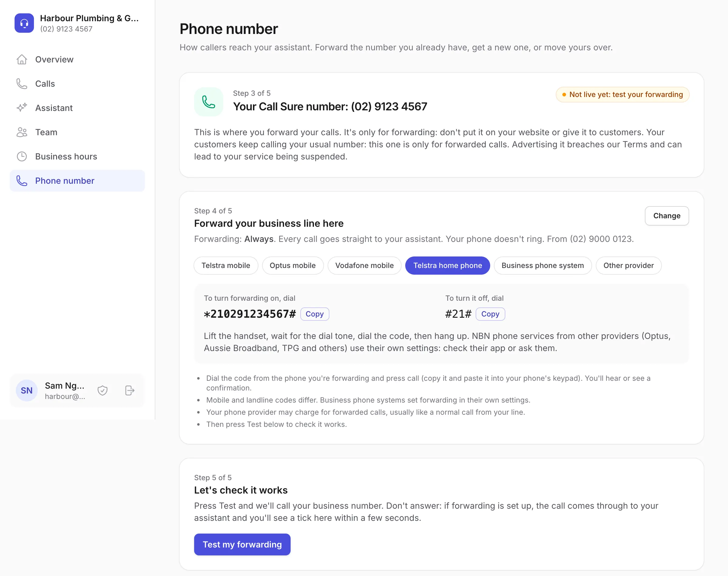Select the Telstra home phone provider
This screenshot has width=728, height=576.
[x=447, y=265]
